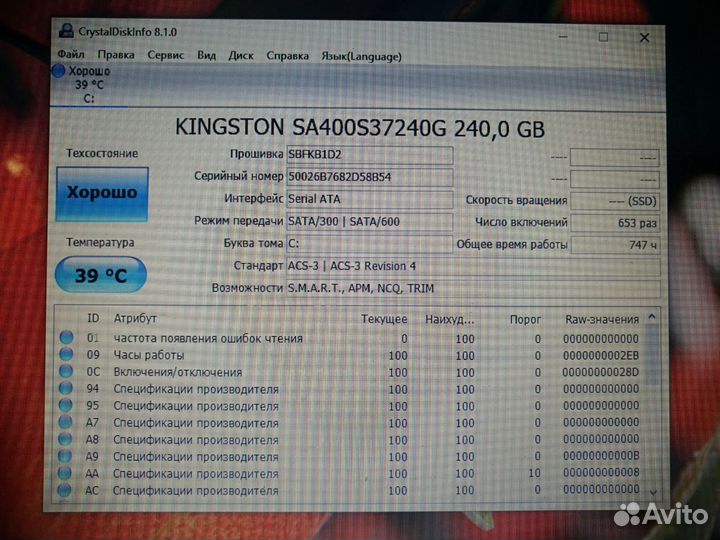Click the rotation speed field ---- (SSD)
The image size is (720, 540).
coord(615,201)
